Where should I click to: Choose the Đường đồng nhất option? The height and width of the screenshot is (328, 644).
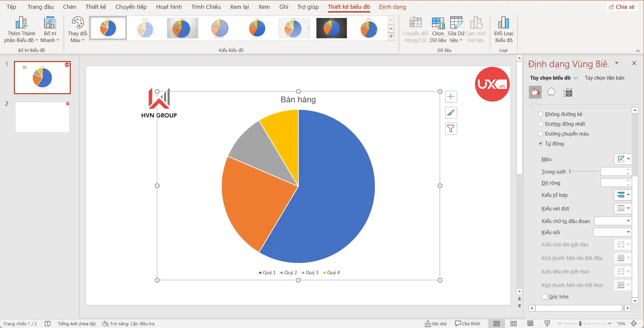tap(541, 124)
